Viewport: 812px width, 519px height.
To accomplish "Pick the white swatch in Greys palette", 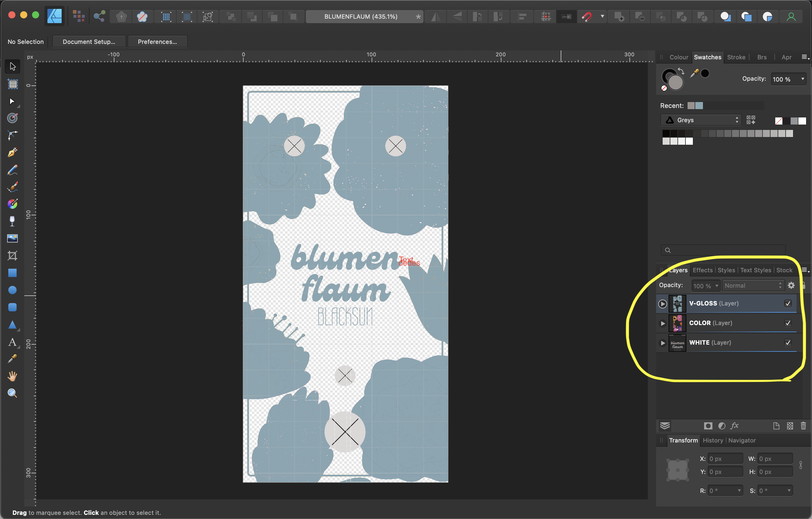I will 689,141.
